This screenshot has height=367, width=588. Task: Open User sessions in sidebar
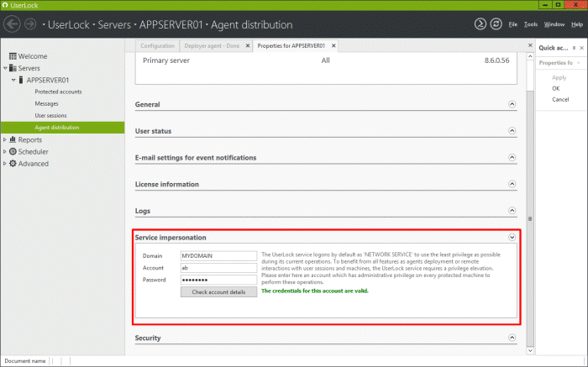50,116
